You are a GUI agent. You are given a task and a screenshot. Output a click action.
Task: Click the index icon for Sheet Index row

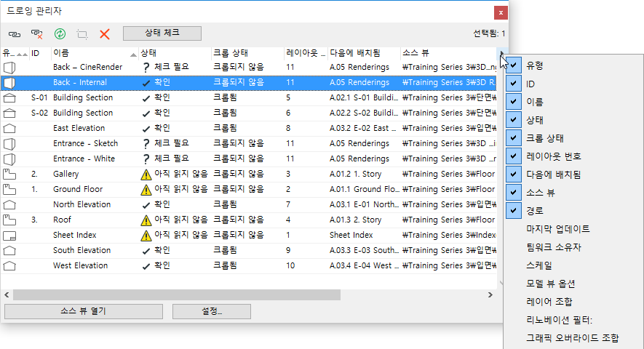[x=9, y=236]
